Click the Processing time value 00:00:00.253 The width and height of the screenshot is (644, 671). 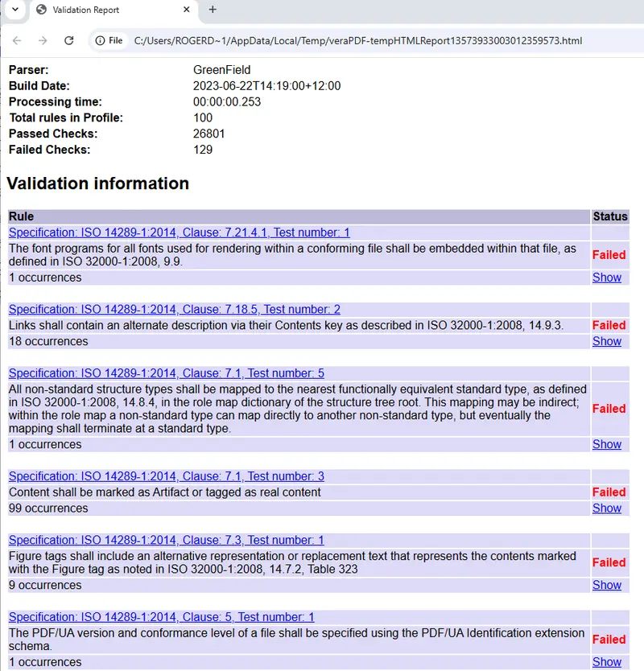pos(227,102)
